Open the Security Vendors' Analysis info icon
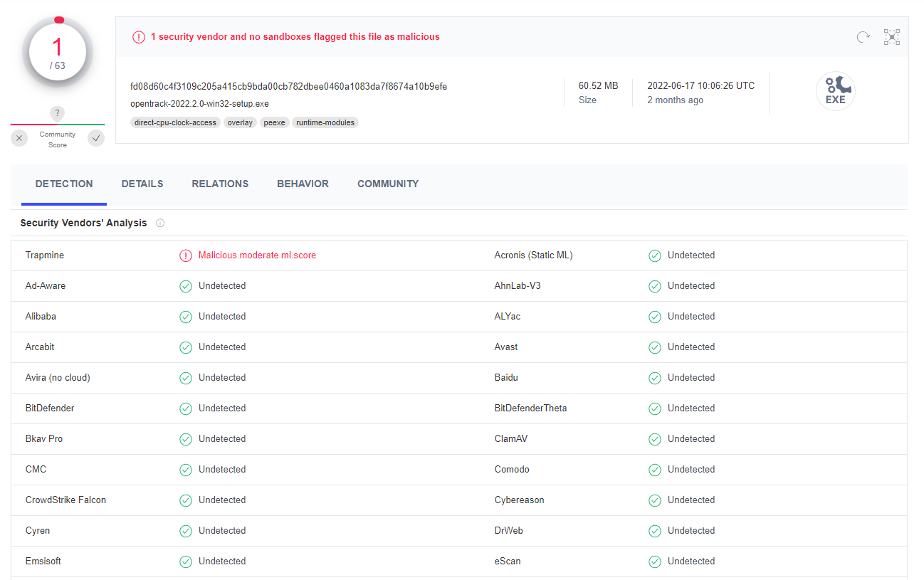 click(159, 223)
